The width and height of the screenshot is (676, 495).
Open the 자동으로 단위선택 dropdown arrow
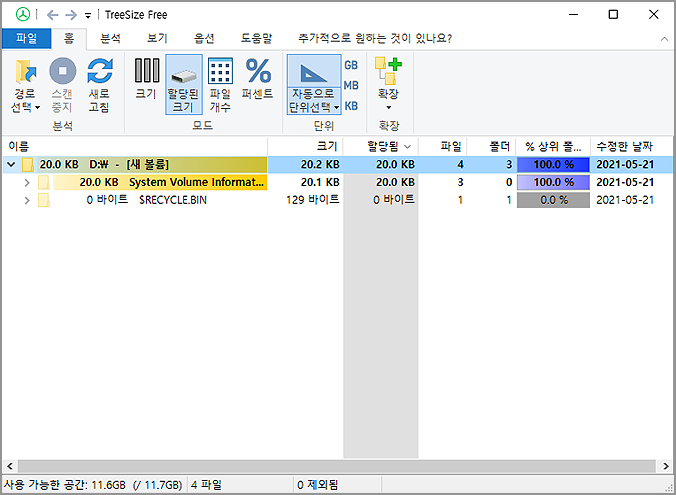[336, 107]
